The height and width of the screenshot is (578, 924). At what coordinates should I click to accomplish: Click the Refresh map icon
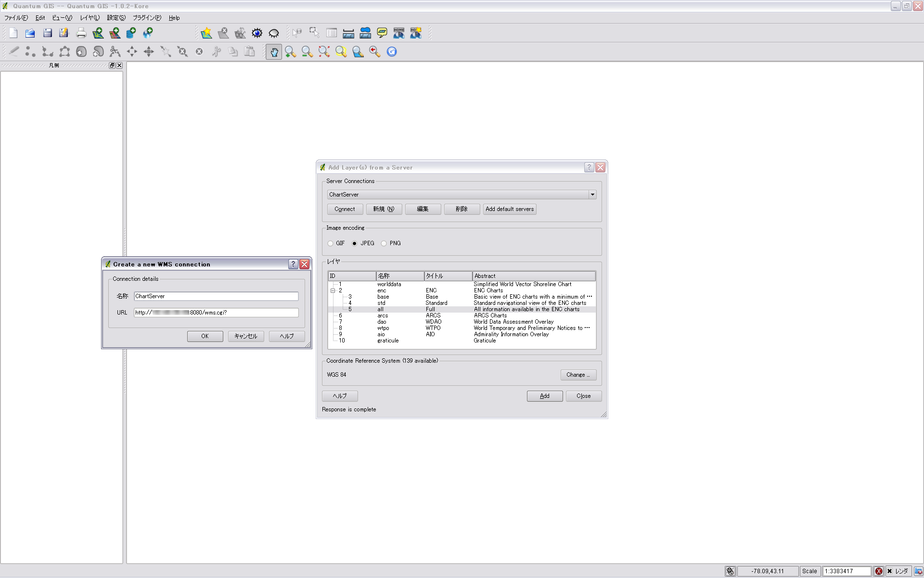tap(392, 52)
